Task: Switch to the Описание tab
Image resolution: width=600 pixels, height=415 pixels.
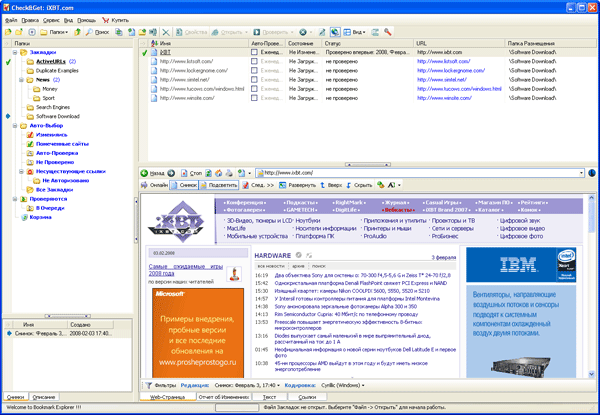Action: pyautogui.click(x=44, y=397)
